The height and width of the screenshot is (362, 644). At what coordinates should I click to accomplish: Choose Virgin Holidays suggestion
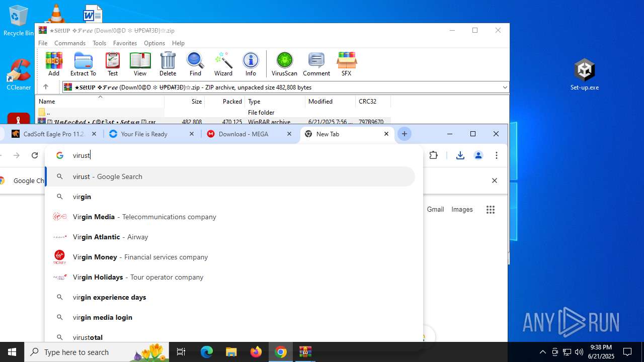pos(230,277)
